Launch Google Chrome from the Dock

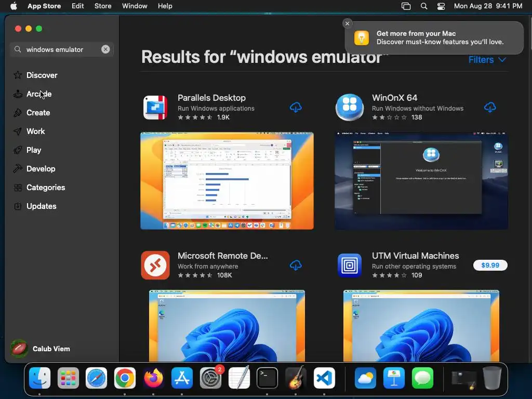point(125,378)
